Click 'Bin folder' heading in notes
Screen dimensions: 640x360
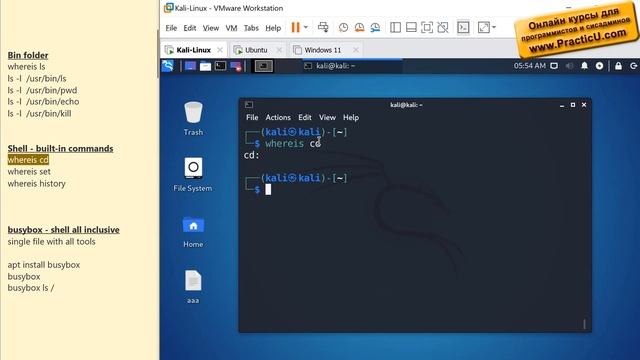click(28, 55)
